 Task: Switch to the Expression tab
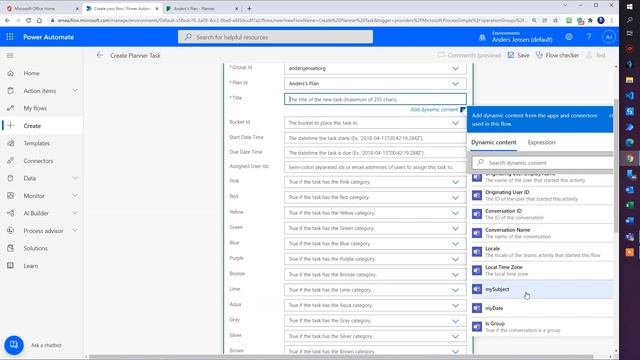[541, 142]
